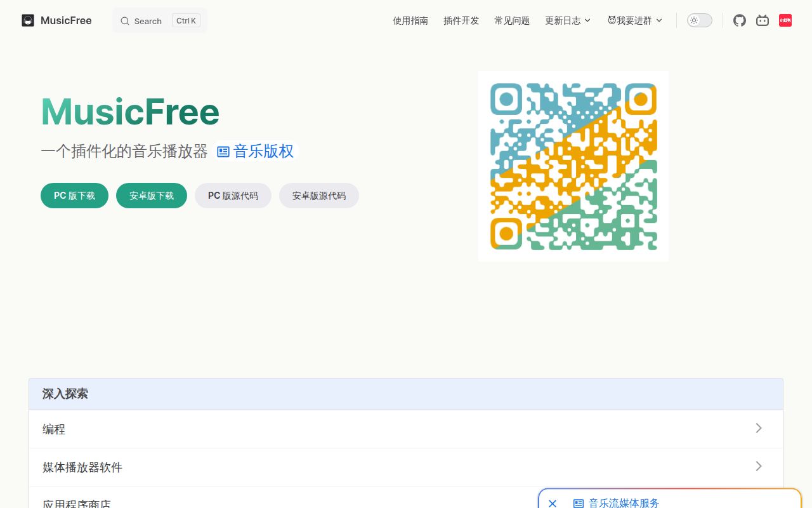Expand the 我要进群 dropdown menu
Screen dimensions: 812x508
coord(635,20)
